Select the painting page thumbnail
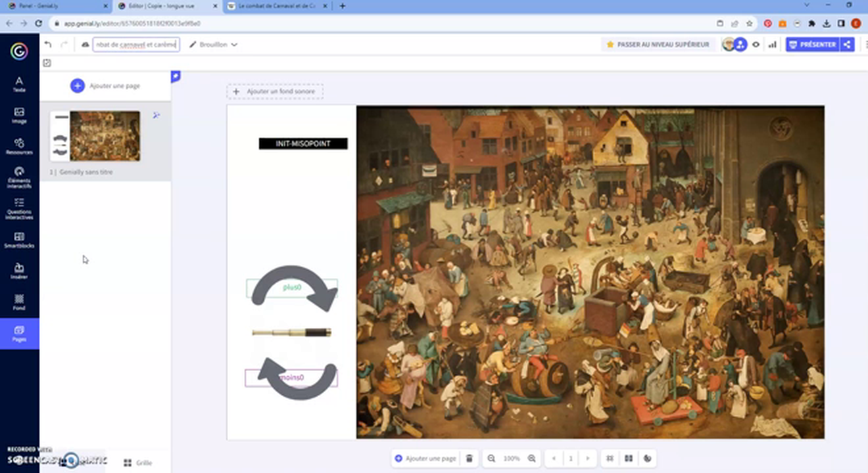 105,136
